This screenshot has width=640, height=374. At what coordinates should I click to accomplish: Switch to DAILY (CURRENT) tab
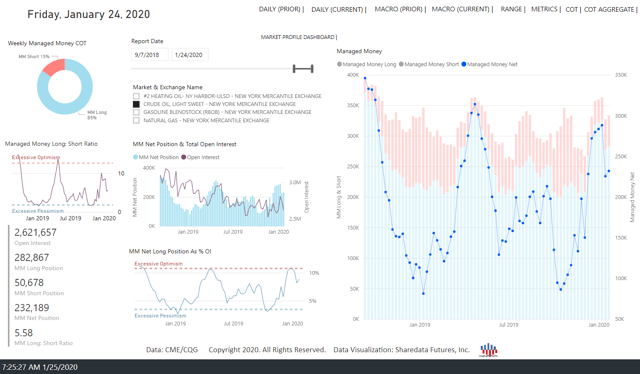[x=338, y=9]
